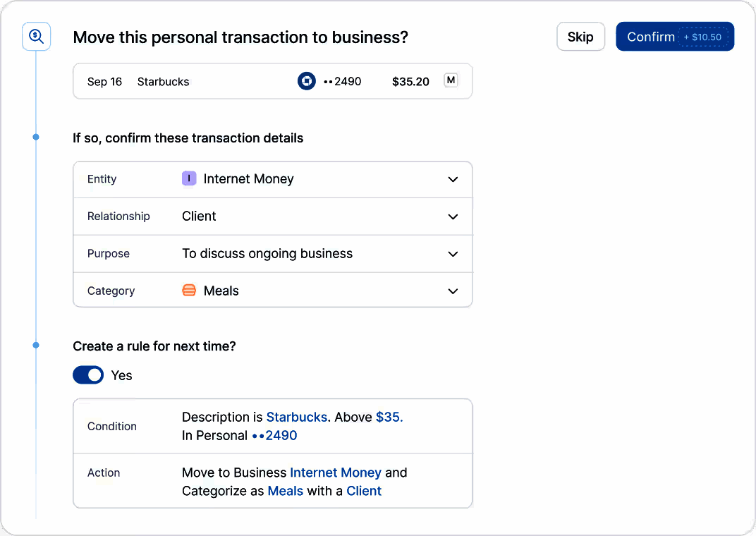Toggle rule creation for next time
This screenshot has height=536, width=756.
click(88, 374)
